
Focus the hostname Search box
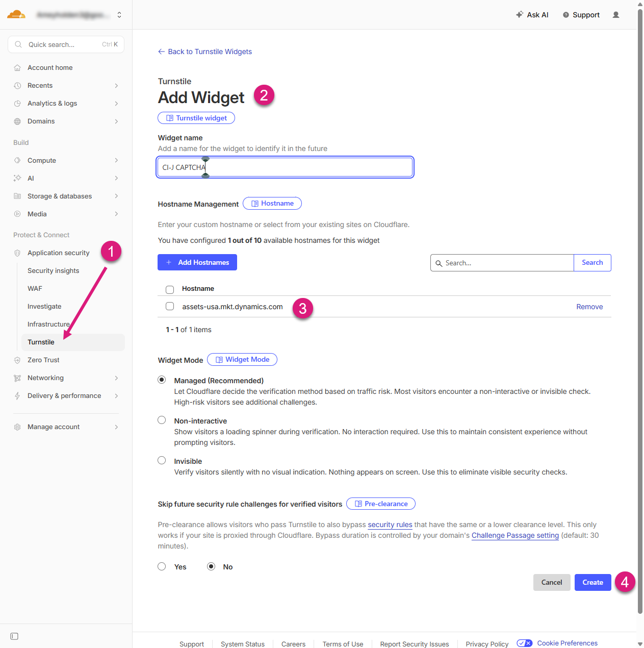pyautogui.click(x=502, y=263)
